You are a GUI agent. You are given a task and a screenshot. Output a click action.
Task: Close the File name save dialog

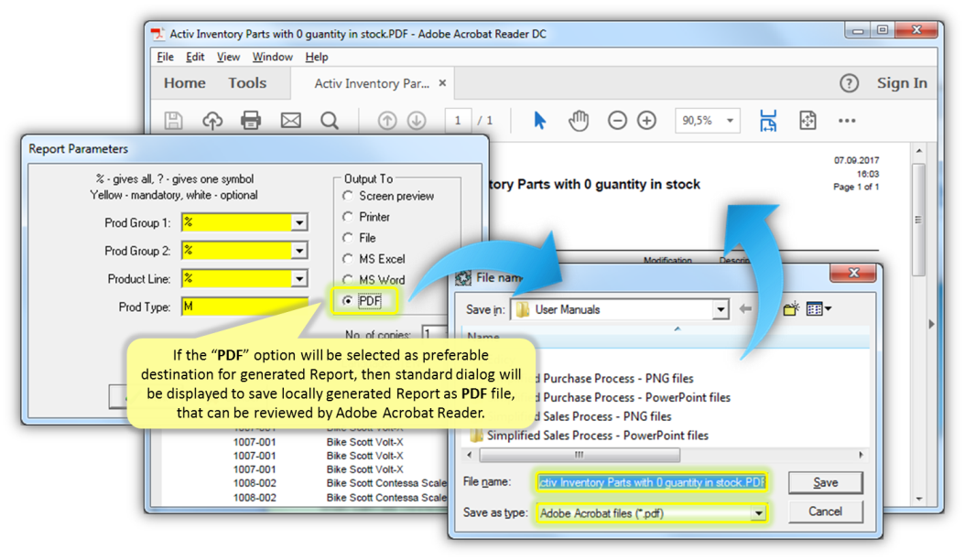853,273
